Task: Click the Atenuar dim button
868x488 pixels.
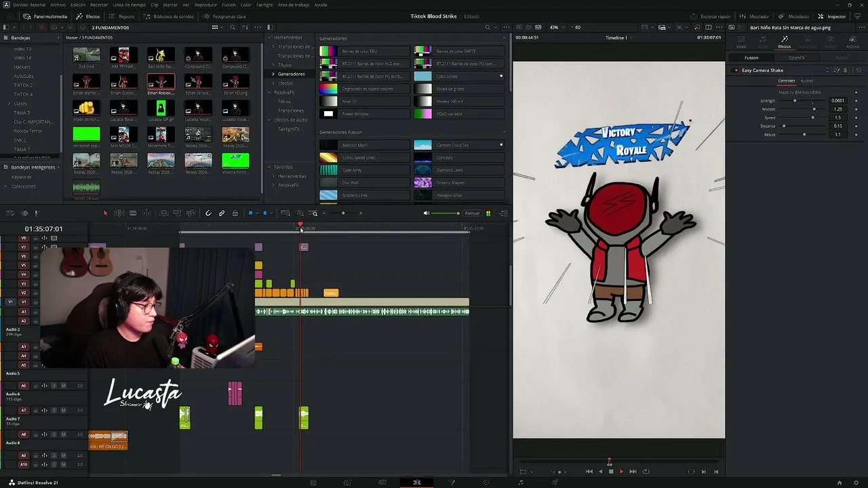Action: 472,213
